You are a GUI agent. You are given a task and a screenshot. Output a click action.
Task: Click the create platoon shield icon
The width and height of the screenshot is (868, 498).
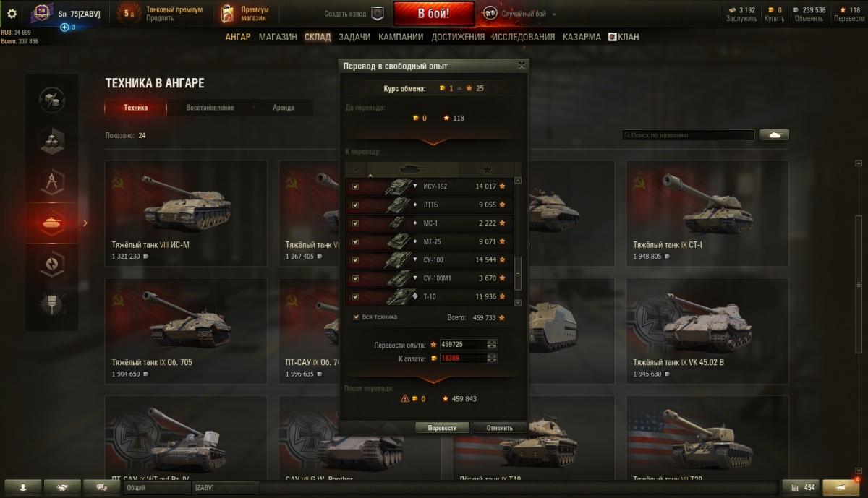[x=378, y=14]
